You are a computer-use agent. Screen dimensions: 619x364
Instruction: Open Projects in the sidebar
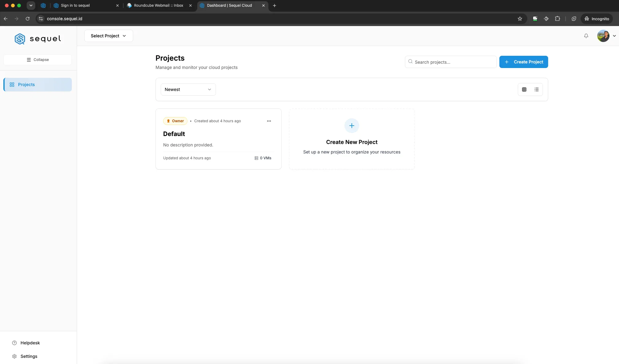[37, 85]
